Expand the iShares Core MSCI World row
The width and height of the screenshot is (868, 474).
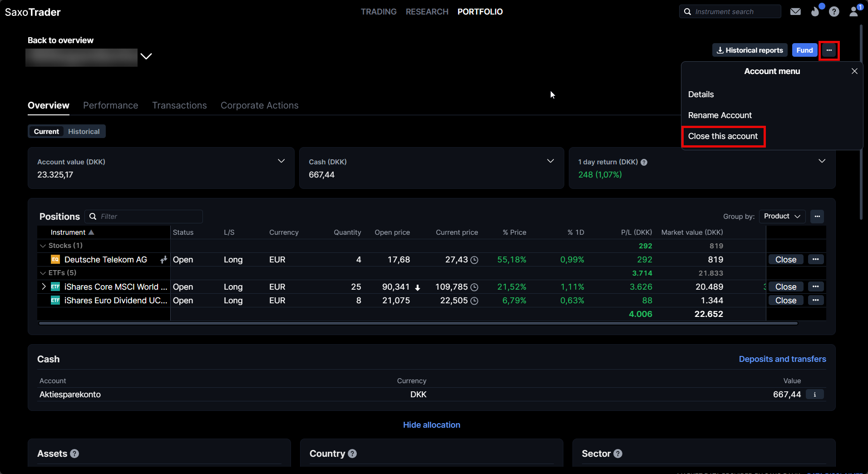point(44,286)
